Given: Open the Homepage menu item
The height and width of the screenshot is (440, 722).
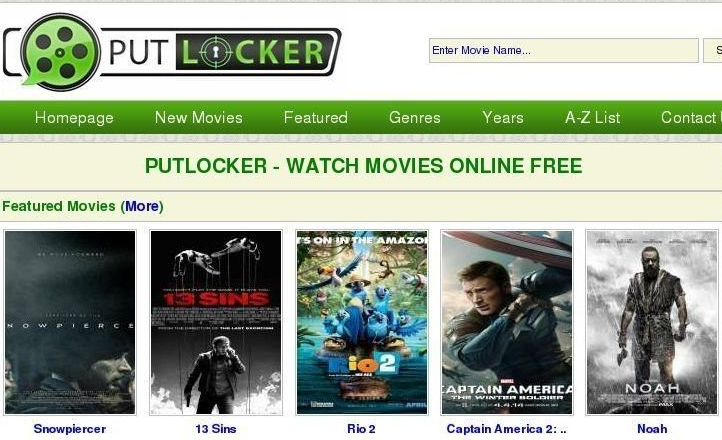Looking at the screenshot, I should click(74, 117).
